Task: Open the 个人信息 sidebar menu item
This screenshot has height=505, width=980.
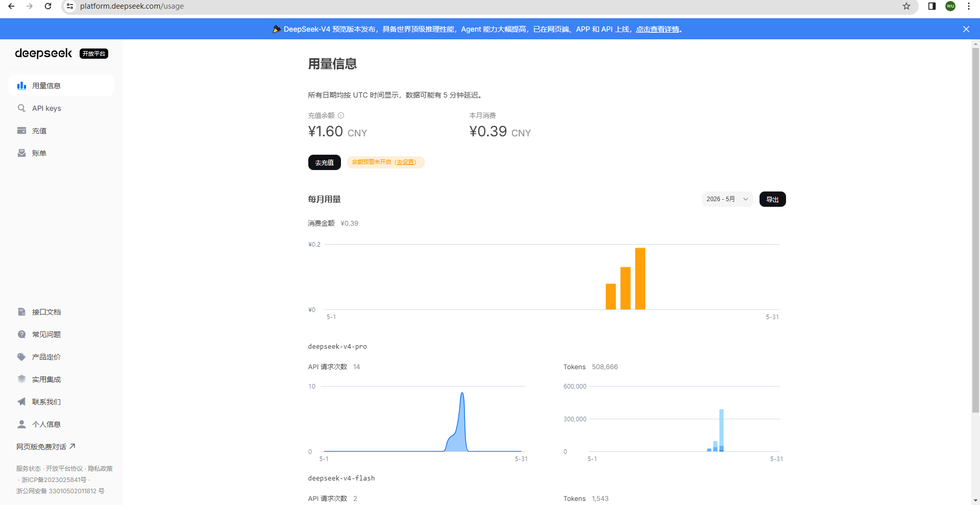Action: click(61, 424)
